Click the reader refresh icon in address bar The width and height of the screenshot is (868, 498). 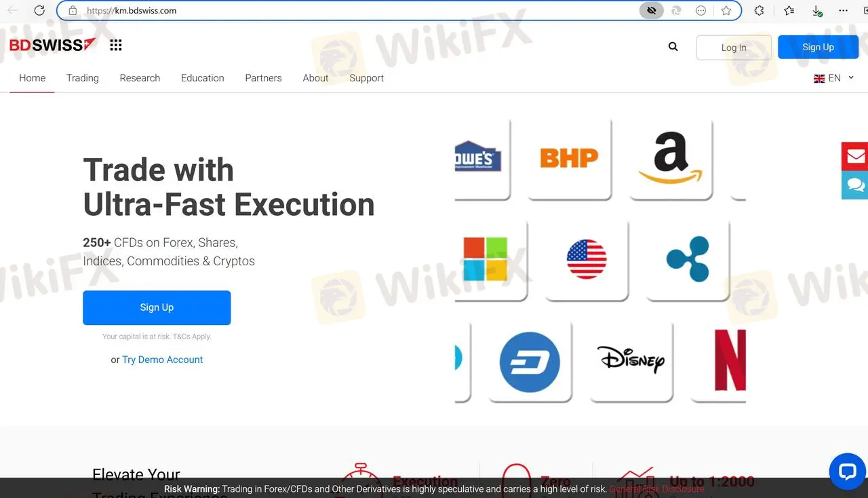click(x=676, y=11)
